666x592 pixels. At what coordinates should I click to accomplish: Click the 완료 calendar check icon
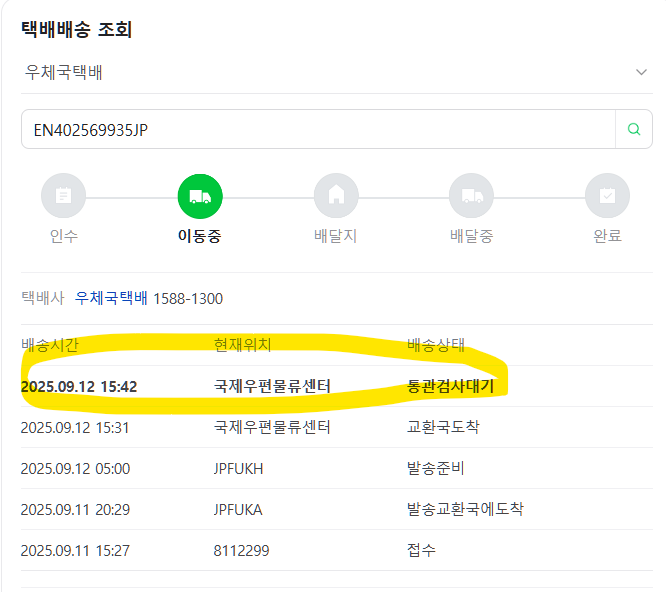(x=607, y=196)
